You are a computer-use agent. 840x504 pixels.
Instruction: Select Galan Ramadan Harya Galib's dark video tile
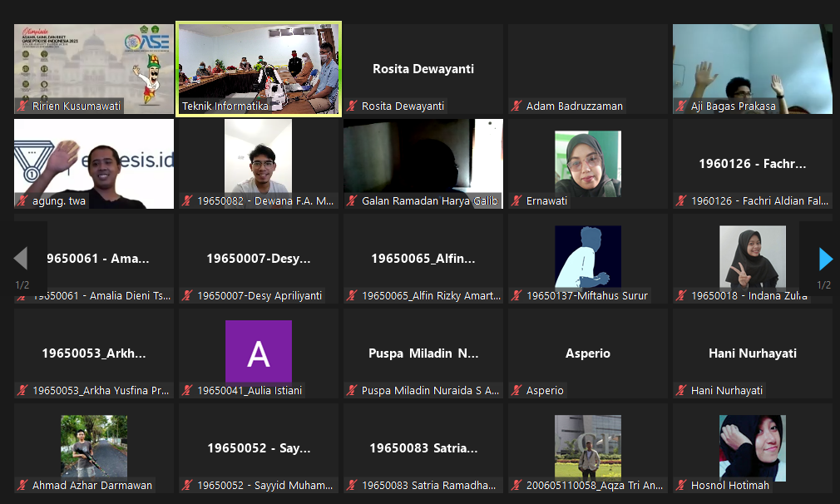tap(423, 158)
